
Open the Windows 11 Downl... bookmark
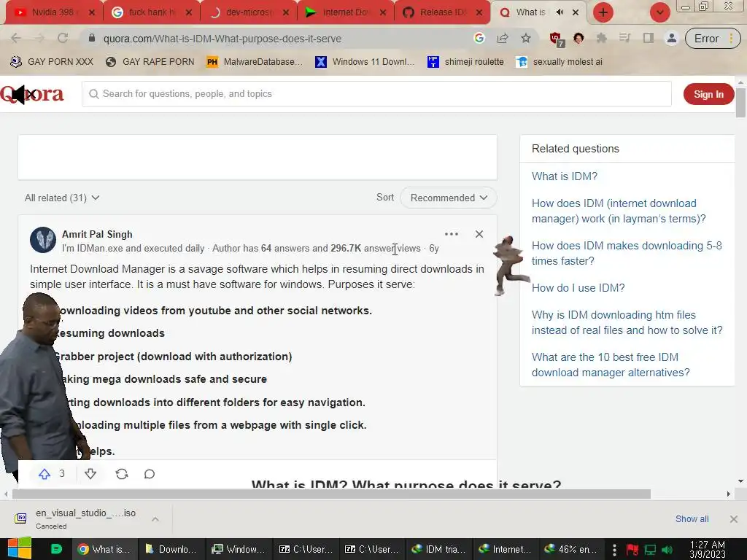point(365,61)
